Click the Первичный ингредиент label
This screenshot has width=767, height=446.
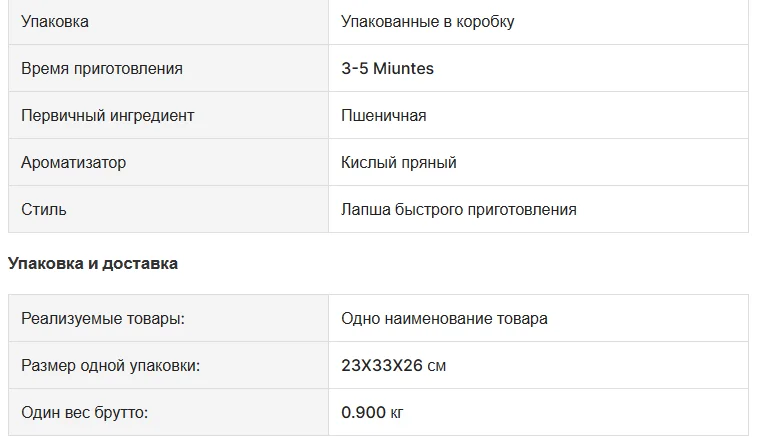108,115
